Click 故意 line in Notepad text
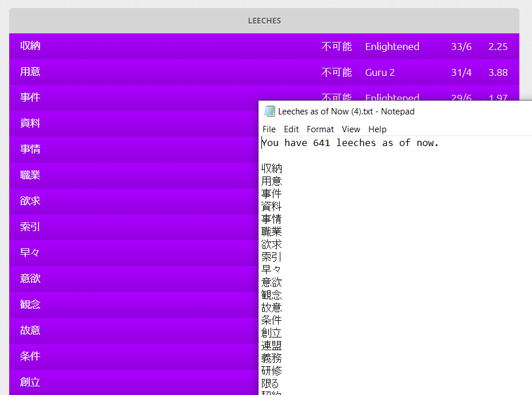This screenshot has width=532, height=395. [271, 308]
